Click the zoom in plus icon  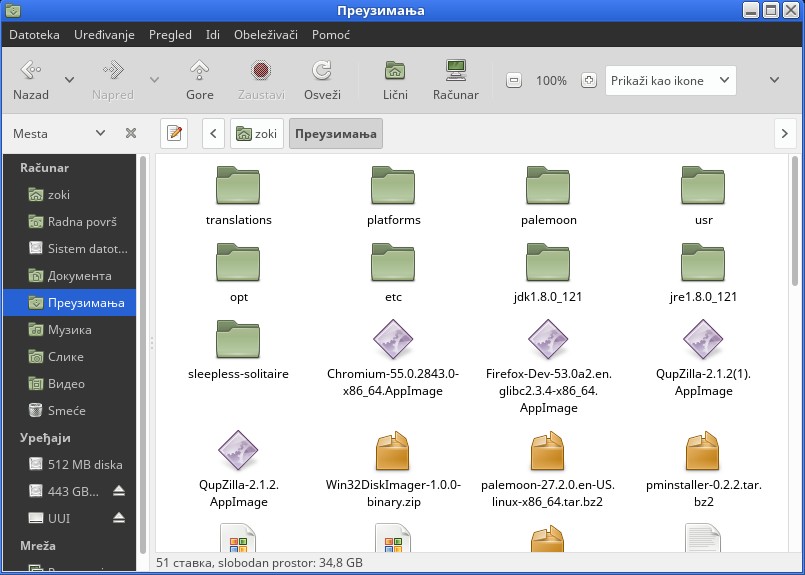tap(589, 81)
